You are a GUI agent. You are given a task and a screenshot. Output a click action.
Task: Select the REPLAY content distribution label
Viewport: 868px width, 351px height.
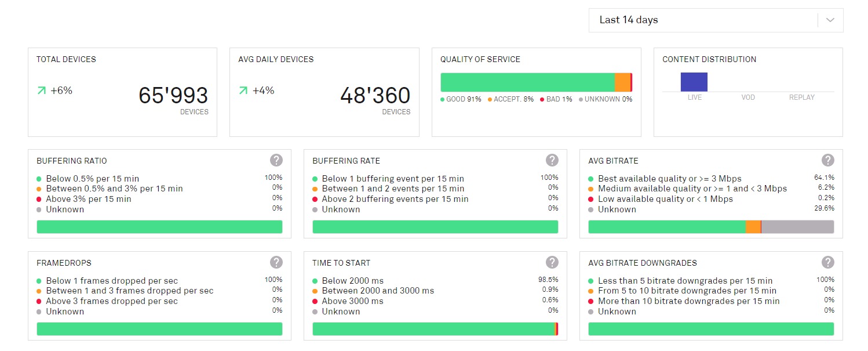pyautogui.click(x=802, y=97)
